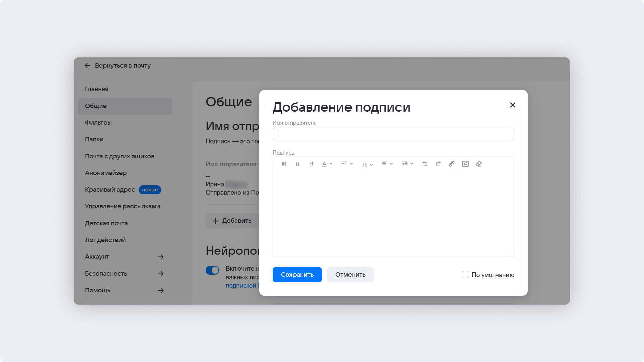
Task: Open the text alignment dropdown
Action: [387, 164]
